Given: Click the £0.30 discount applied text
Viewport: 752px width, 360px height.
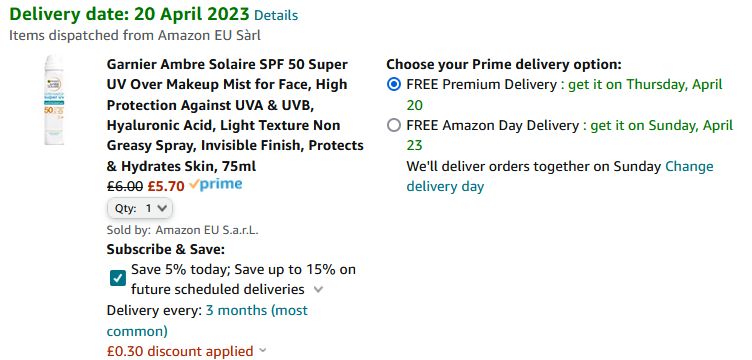Looking at the screenshot, I should click(x=180, y=351).
